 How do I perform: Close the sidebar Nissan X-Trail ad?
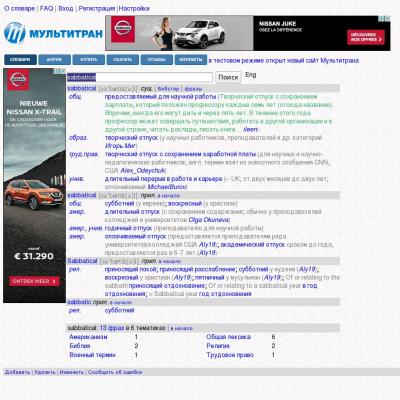(x=63, y=71)
